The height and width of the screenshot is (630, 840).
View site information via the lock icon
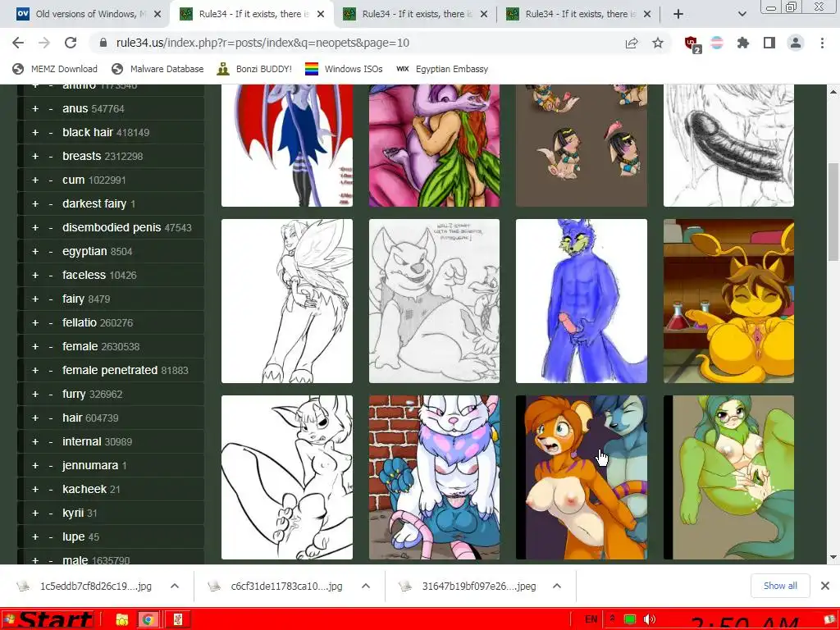point(103,43)
